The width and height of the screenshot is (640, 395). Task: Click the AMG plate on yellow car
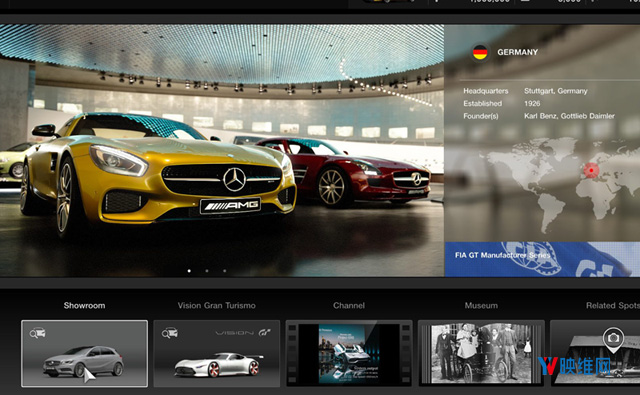pos(230,205)
